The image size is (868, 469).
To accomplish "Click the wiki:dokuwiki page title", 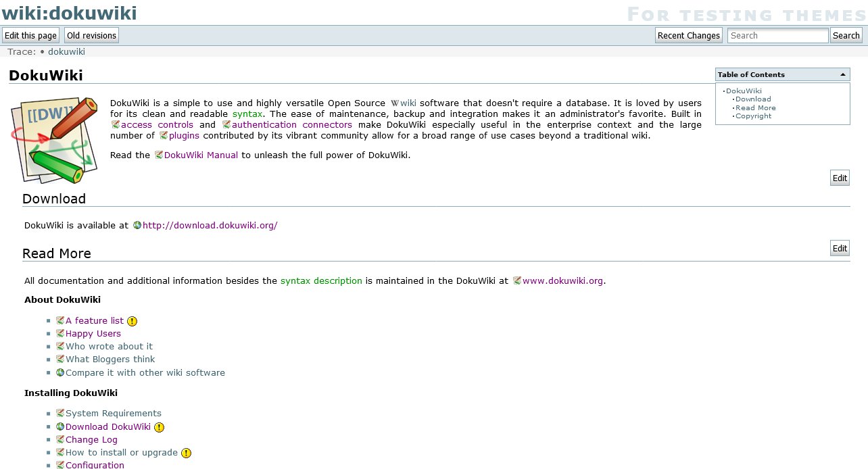I will (x=70, y=13).
